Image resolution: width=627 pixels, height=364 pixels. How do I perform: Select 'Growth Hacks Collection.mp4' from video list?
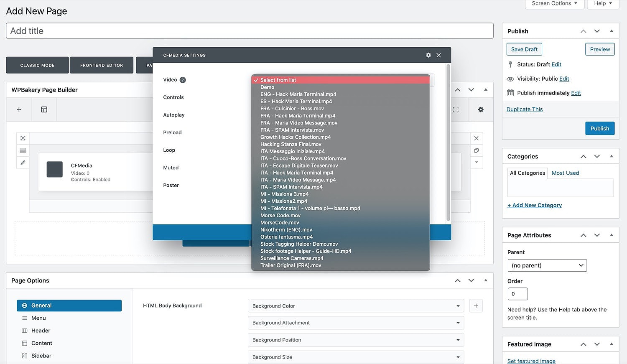296,137
